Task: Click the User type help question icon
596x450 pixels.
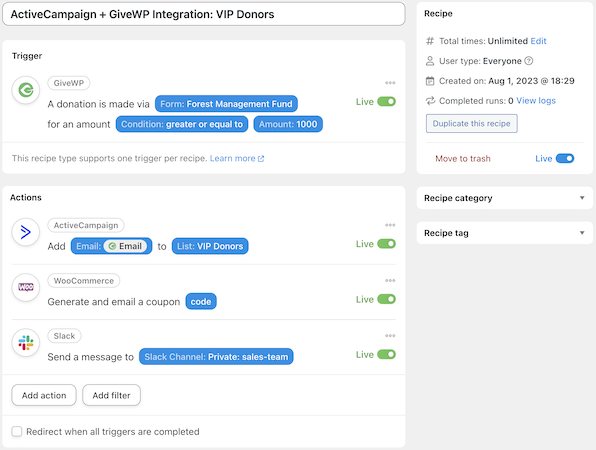Action: pyautogui.click(x=529, y=61)
